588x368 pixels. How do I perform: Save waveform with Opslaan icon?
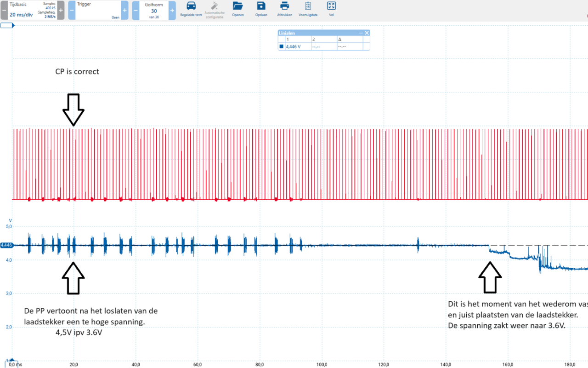tap(261, 6)
